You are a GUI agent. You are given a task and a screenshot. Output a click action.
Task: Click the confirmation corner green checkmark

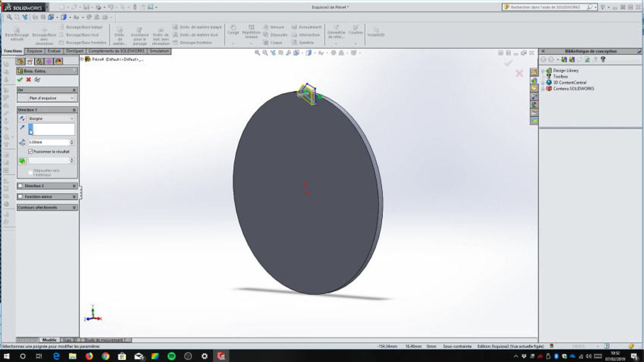coord(508,63)
